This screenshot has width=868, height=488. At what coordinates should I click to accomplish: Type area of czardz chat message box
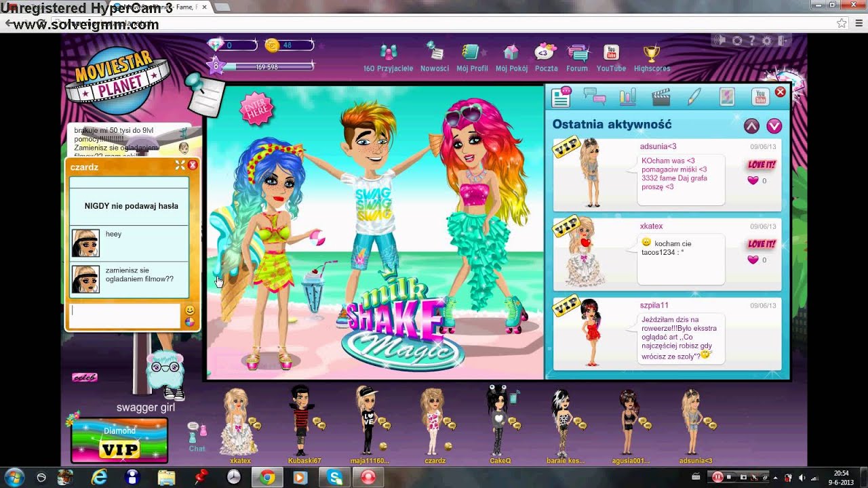(125, 316)
